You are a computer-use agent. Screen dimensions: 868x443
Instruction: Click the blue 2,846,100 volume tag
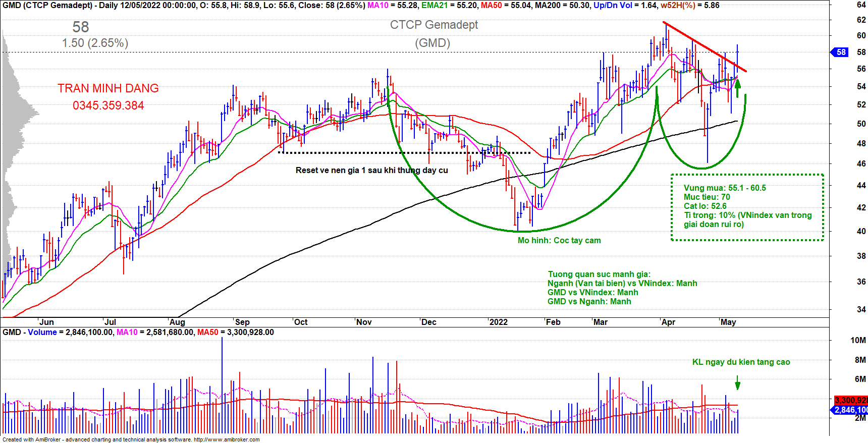pos(851,410)
